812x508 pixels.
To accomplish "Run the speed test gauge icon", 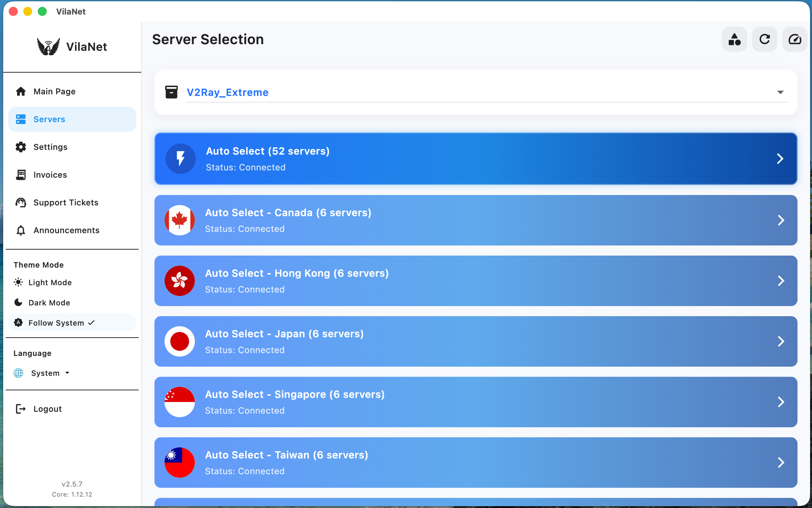I will [795, 39].
